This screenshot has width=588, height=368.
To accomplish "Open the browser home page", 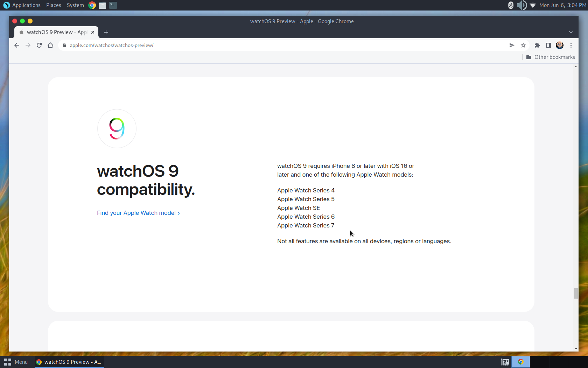I will [50, 45].
